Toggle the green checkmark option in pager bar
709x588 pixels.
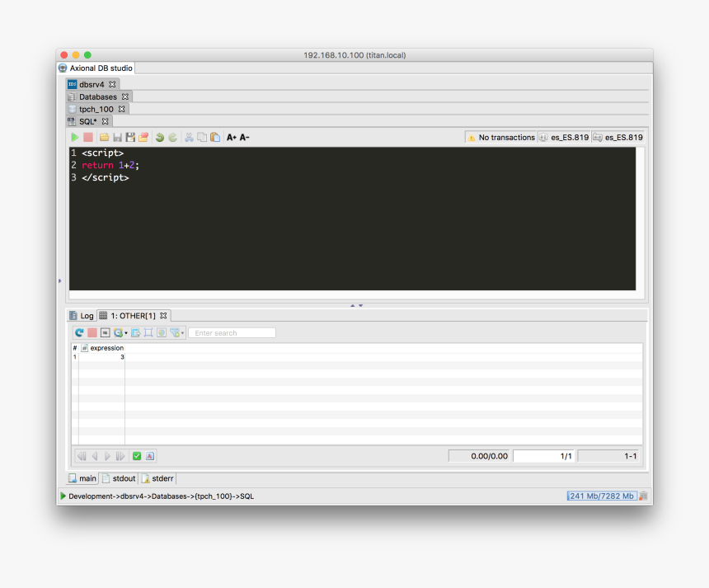coord(137,456)
